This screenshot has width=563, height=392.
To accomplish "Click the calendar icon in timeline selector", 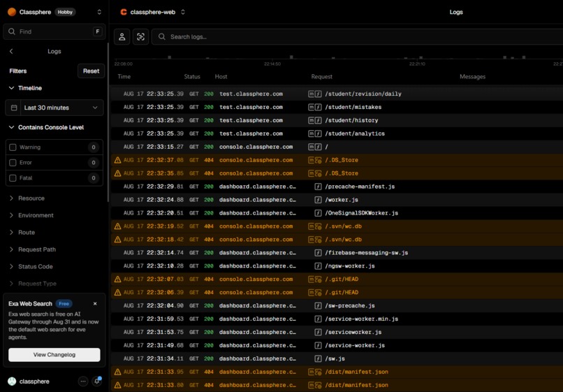I will click(14, 108).
